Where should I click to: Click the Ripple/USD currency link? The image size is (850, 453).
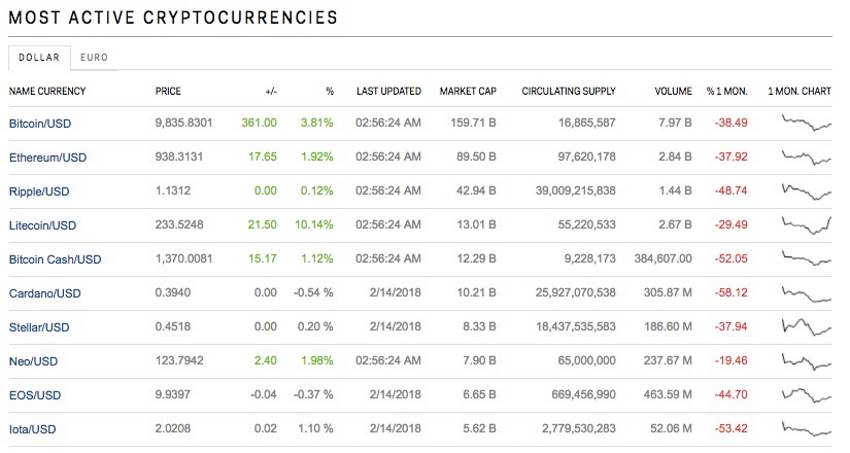point(39,192)
